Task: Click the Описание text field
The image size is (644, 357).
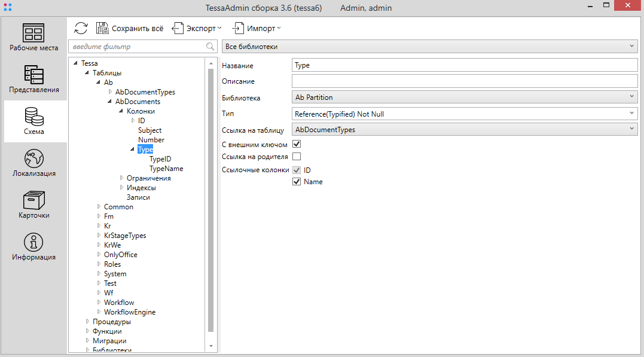Action: point(465,81)
